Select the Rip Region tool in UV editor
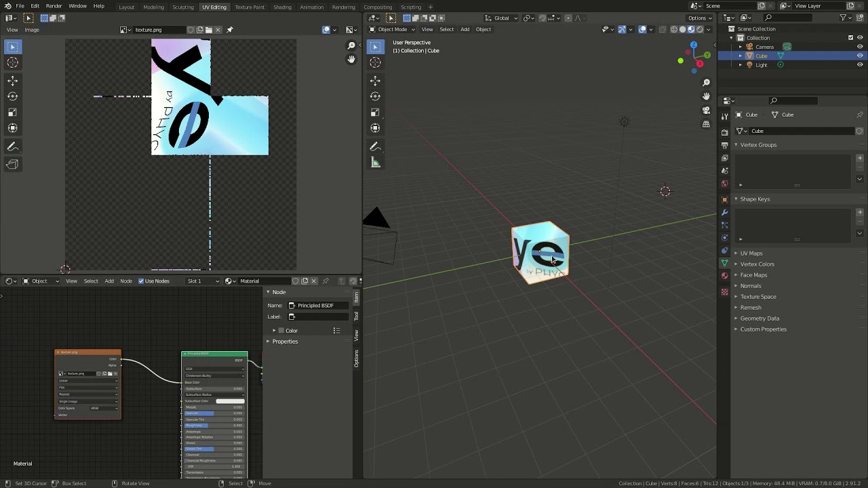This screenshot has height=488, width=868. coord(12,164)
